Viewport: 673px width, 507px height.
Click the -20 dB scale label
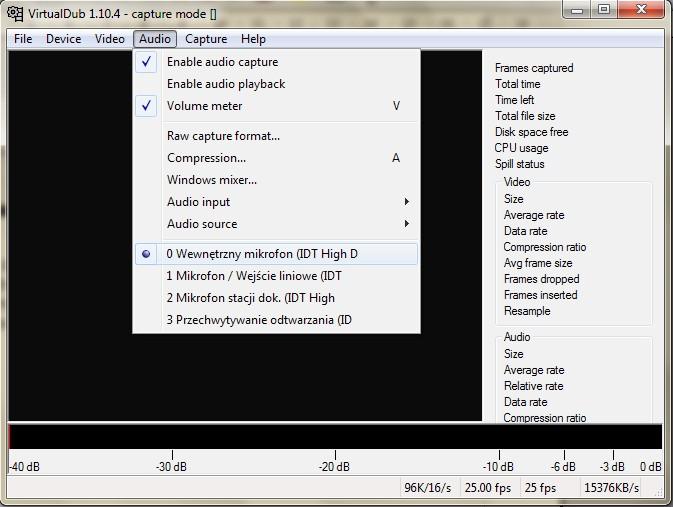pos(334,467)
